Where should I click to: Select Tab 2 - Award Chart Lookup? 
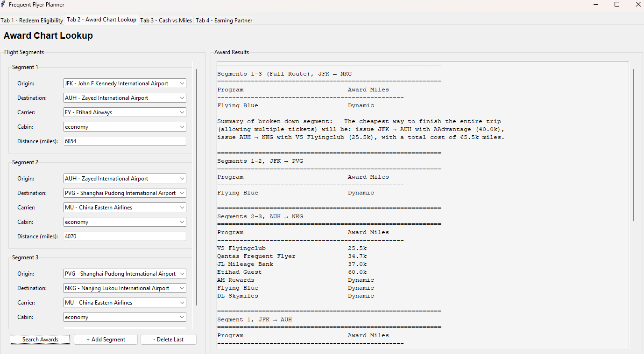coord(102,20)
